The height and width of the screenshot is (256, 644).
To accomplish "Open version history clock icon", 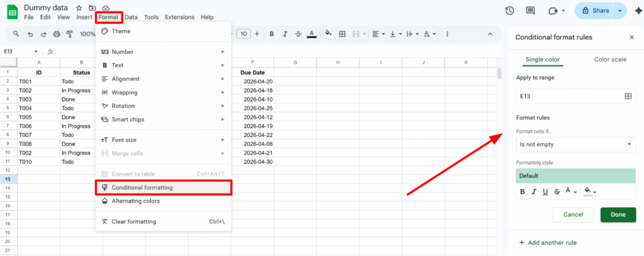I will 509,11.
